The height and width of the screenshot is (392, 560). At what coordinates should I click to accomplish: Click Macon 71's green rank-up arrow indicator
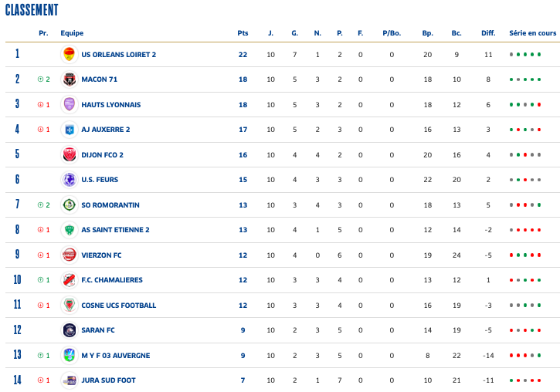click(40, 79)
